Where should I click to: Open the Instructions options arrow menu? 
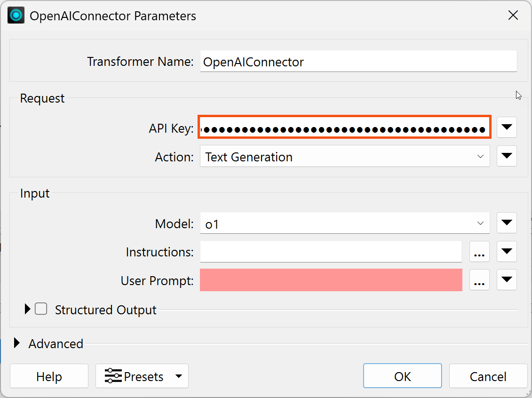point(507,251)
